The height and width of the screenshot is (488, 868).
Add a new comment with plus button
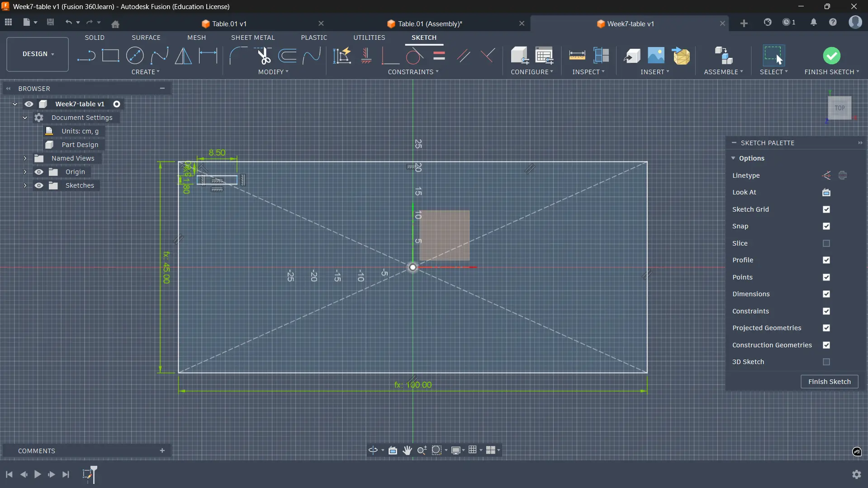point(162,451)
